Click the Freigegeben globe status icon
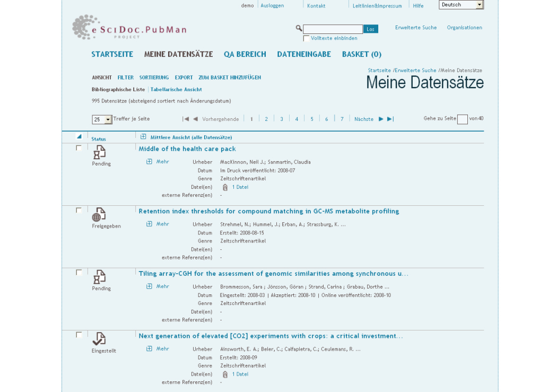This screenshot has height=392, width=557. click(99, 215)
